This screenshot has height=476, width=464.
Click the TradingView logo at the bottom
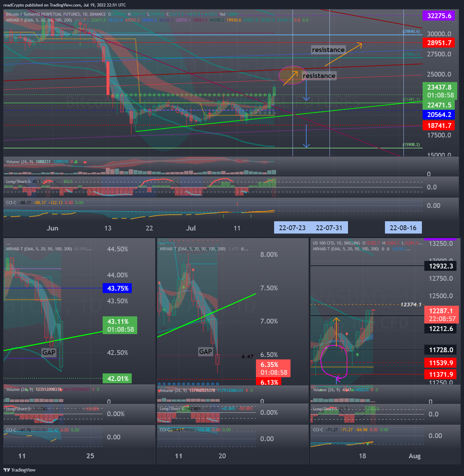[x=20, y=470]
